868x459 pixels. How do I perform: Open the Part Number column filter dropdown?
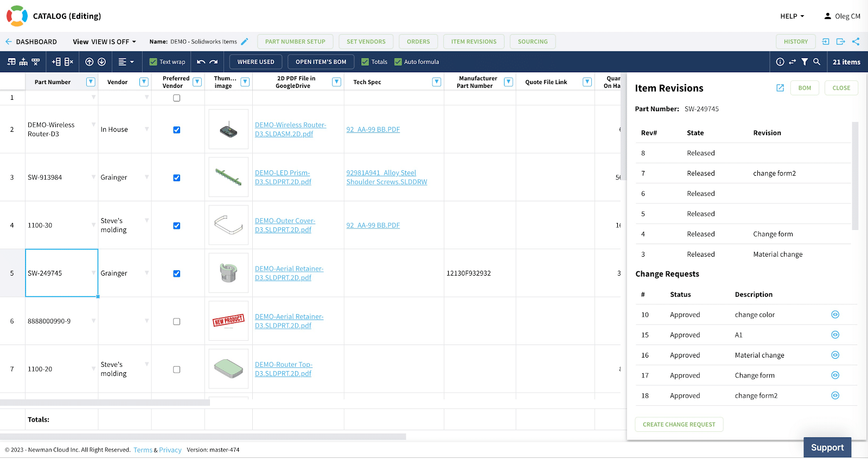click(91, 82)
